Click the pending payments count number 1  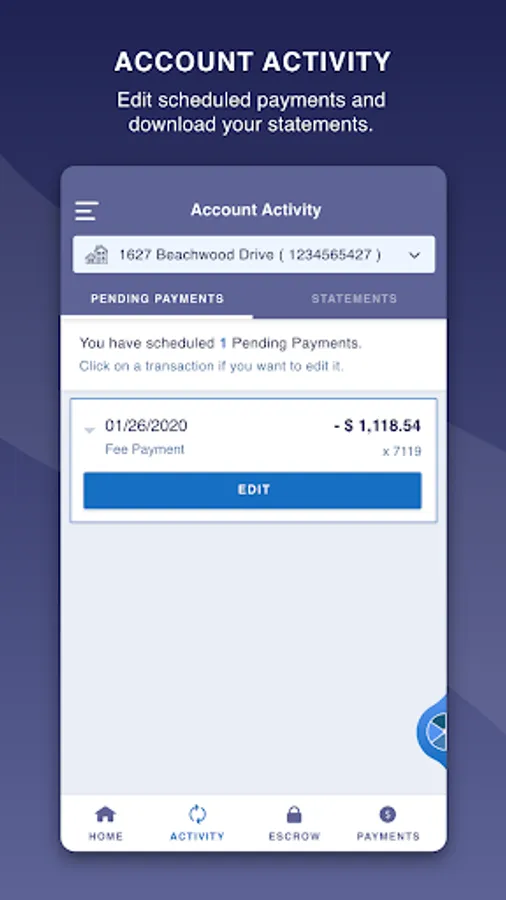pyautogui.click(x=223, y=344)
